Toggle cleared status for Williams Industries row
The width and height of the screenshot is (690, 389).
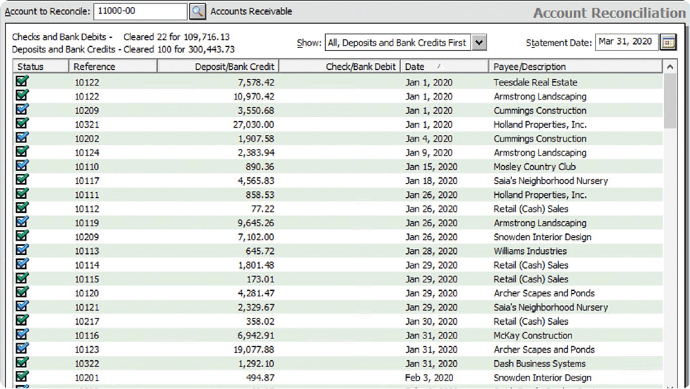click(x=22, y=250)
